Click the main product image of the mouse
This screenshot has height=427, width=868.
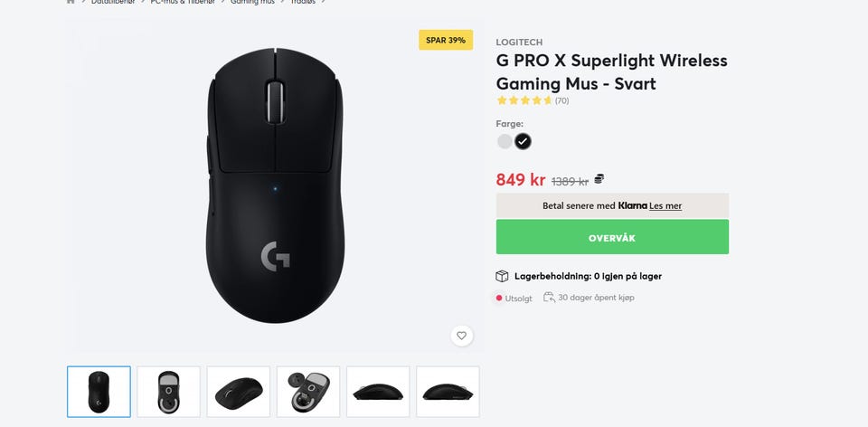(275, 185)
